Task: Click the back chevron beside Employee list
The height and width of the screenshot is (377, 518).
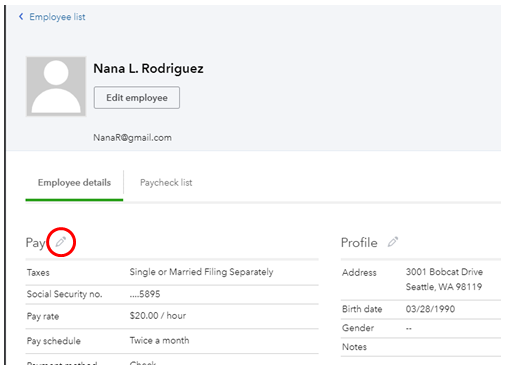Action: (21, 16)
